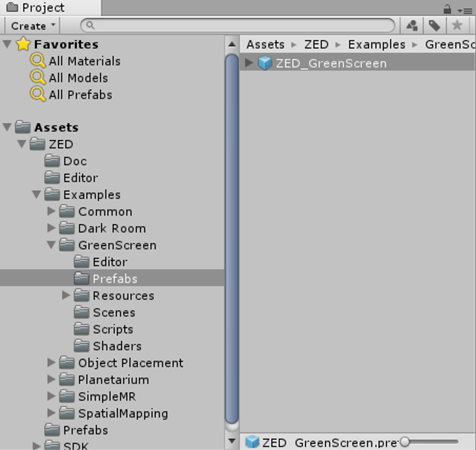Viewport: 476px width, 450px height.
Task: Expand the Dark Room folder
Action: [x=51, y=228]
